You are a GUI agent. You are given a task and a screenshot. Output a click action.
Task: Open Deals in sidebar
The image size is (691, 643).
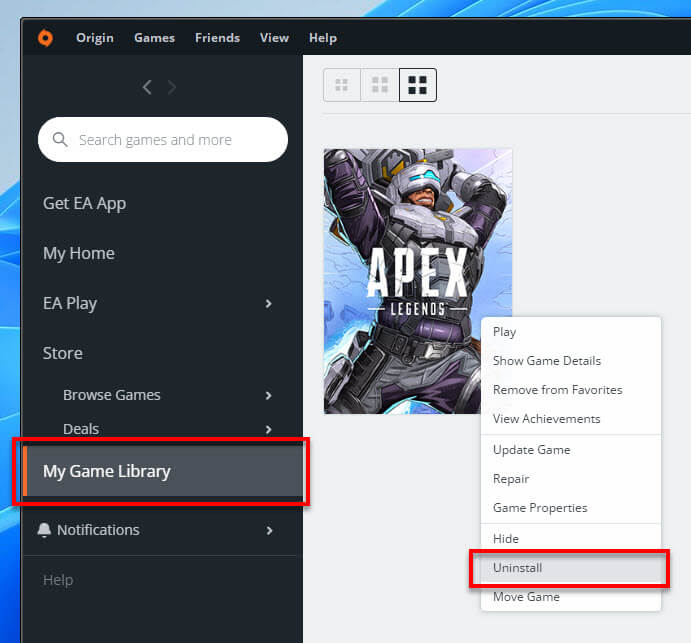(81, 429)
